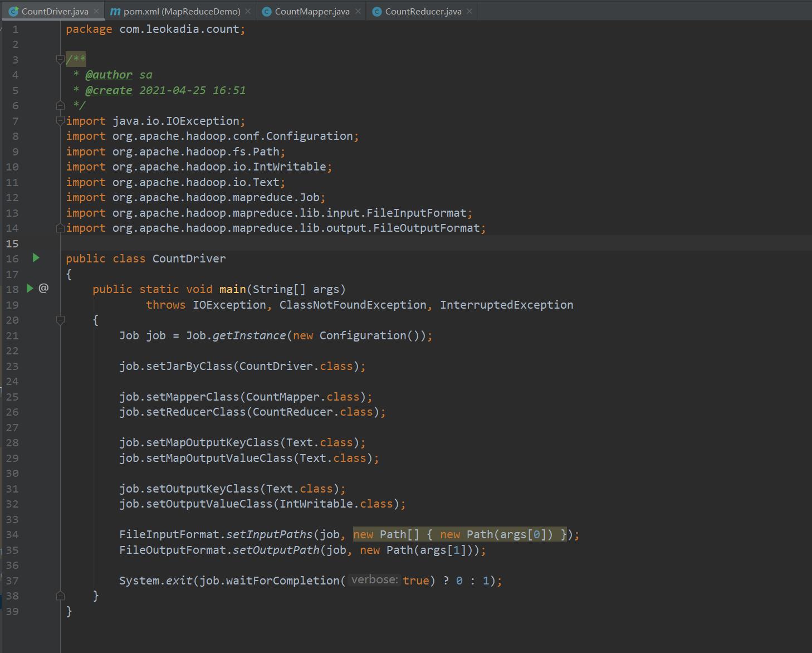The width and height of the screenshot is (812, 653).
Task: Click the waitForCompletion call
Action: [x=283, y=581]
